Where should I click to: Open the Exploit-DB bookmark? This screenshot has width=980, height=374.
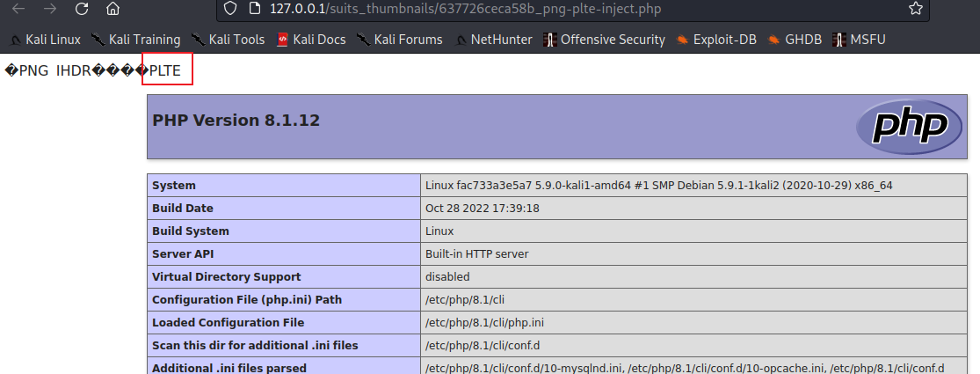click(716, 40)
